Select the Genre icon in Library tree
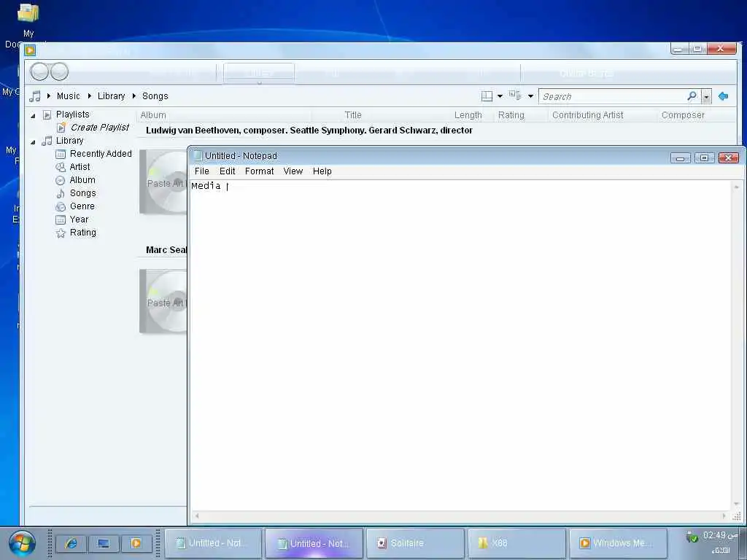 click(x=61, y=206)
